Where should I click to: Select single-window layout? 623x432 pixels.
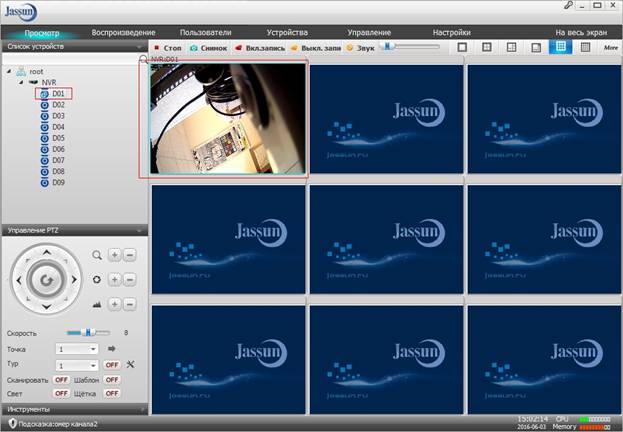click(462, 47)
